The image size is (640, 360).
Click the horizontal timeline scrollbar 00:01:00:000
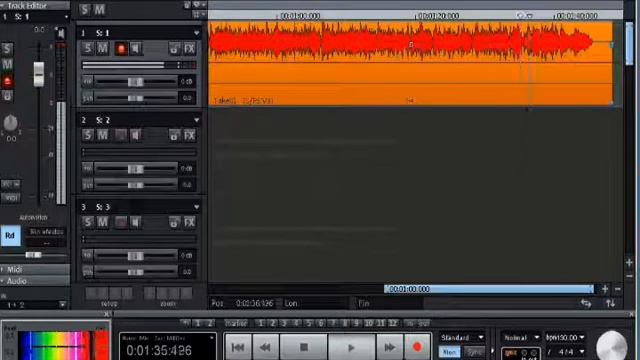coord(489,289)
